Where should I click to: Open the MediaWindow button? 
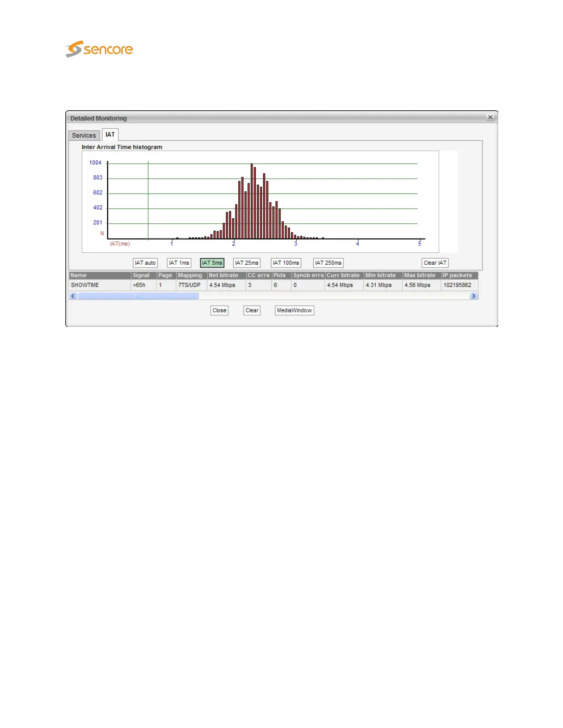tap(294, 311)
